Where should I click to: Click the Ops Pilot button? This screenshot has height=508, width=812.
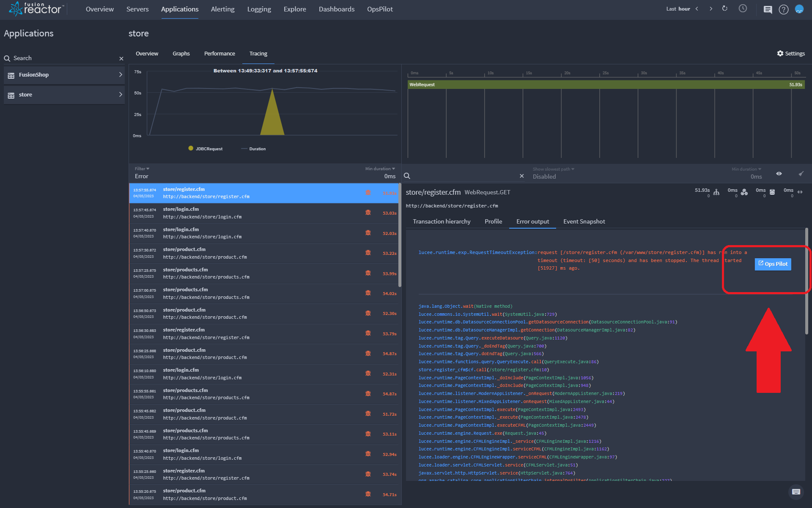[x=773, y=264]
